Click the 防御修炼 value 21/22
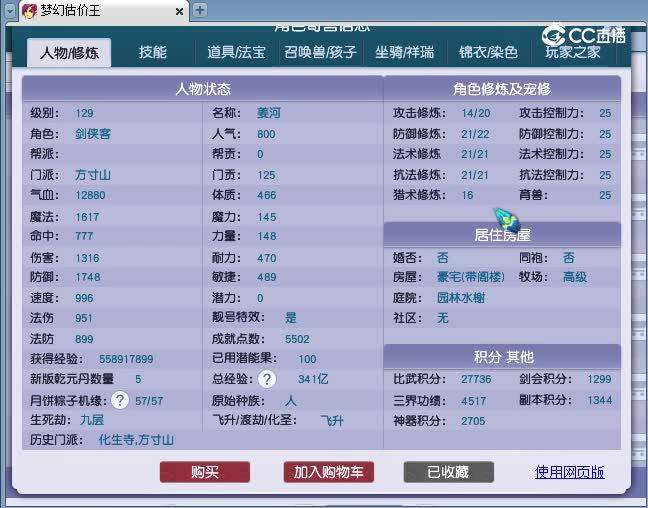This screenshot has height=508, width=648. (475, 134)
